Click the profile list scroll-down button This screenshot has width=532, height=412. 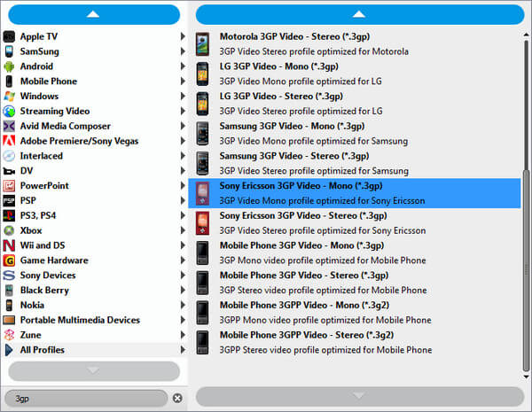[360, 396]
